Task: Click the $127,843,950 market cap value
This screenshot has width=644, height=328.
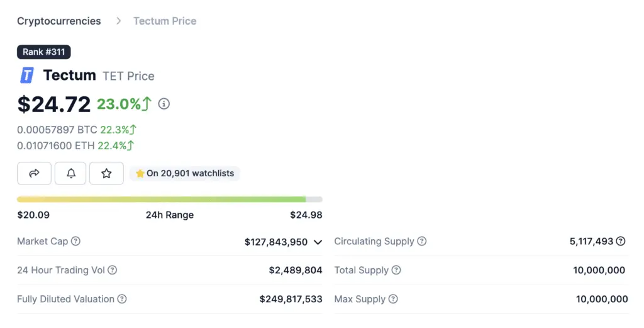Action: point(276,242)
